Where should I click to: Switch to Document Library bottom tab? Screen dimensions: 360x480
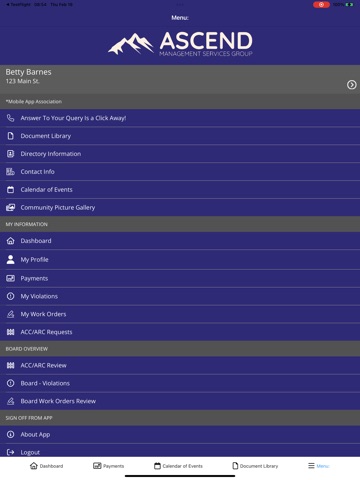255,466
